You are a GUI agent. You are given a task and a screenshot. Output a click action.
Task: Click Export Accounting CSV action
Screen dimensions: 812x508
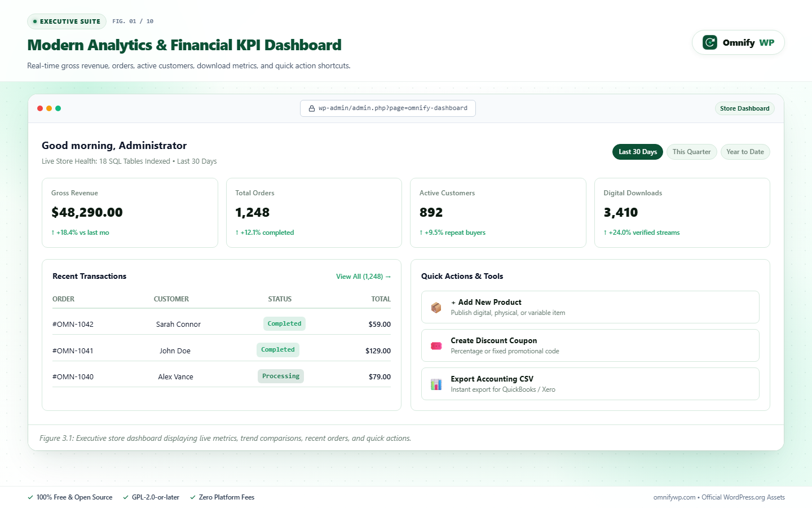tap(590, 384)
